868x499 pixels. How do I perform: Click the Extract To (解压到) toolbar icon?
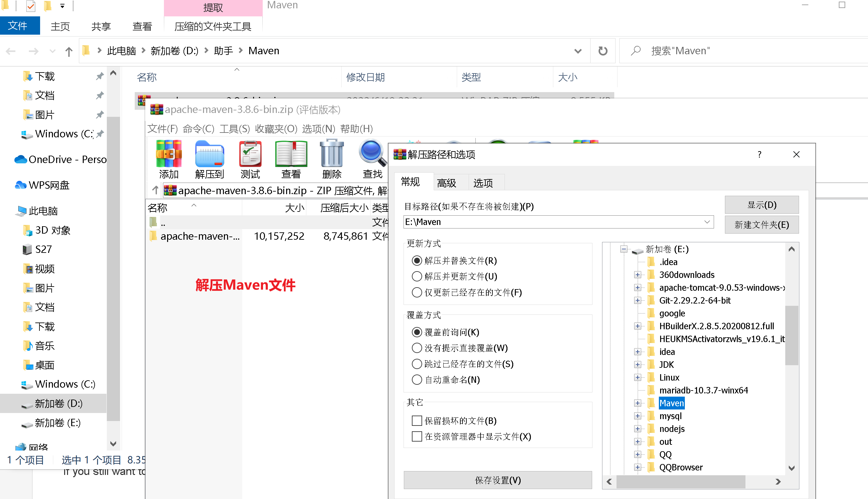209,159
